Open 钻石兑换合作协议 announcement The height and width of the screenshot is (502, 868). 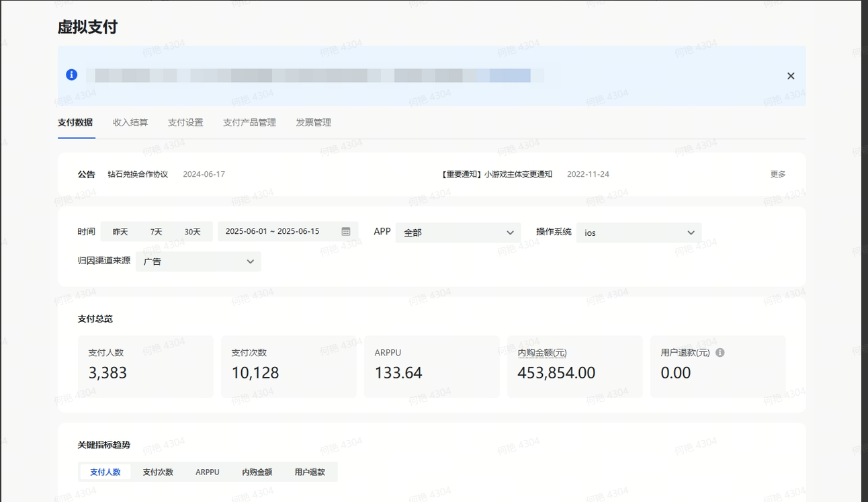click(x=138, y=175)
